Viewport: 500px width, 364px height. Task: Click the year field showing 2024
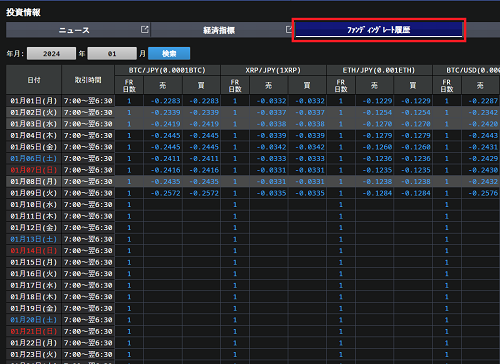[x=51, y=54]
